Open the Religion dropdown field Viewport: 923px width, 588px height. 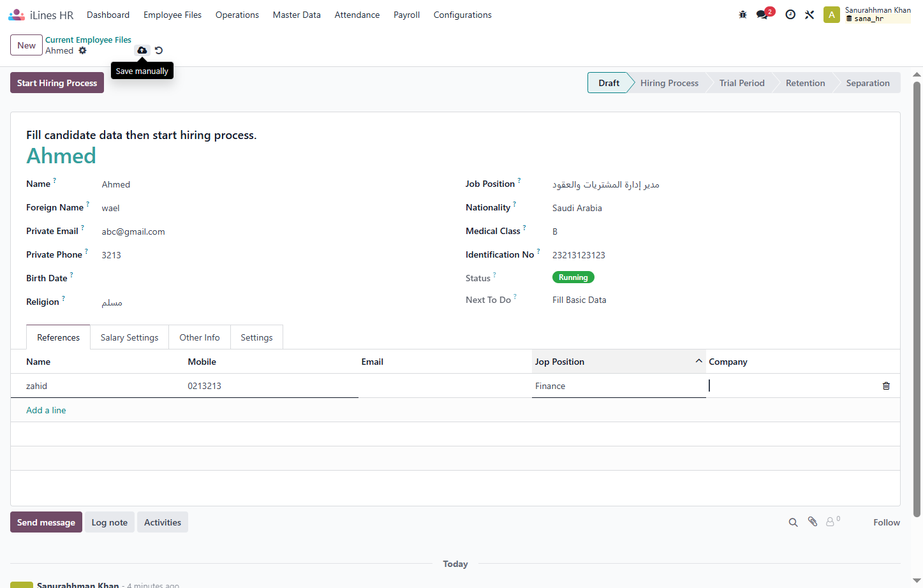click(273, 302)
